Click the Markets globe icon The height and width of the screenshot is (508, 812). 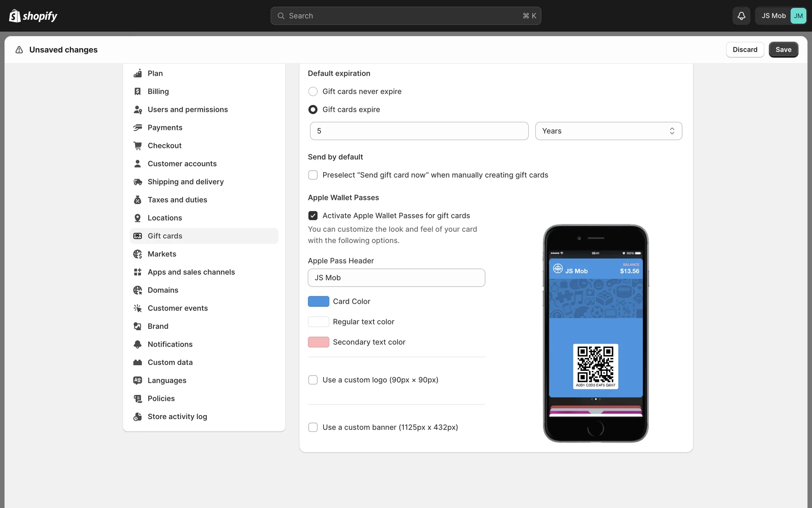137,254
